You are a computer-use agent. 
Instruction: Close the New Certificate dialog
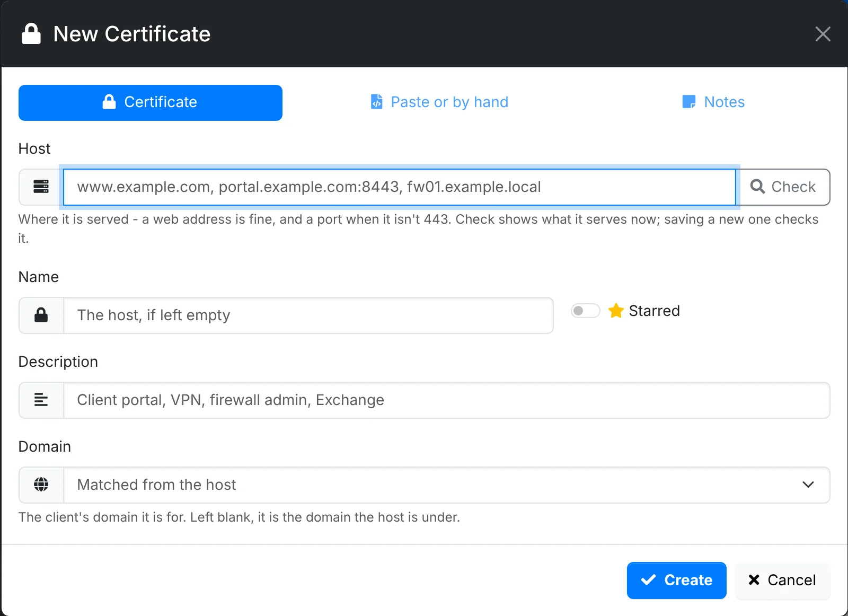pos(823,34)
